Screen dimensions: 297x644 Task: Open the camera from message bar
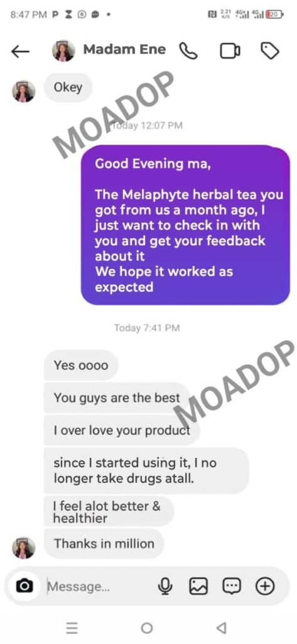pos(24,586)
